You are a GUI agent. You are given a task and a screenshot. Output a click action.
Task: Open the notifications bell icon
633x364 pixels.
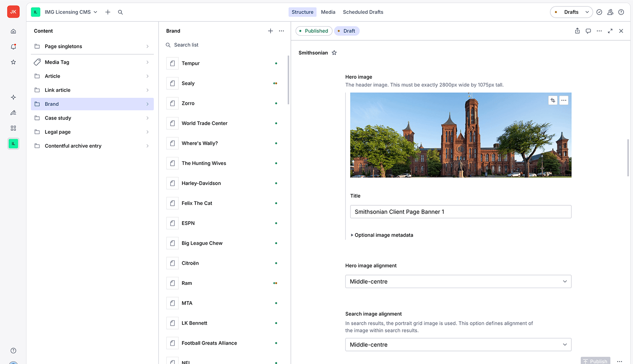(x=13, y=47)
